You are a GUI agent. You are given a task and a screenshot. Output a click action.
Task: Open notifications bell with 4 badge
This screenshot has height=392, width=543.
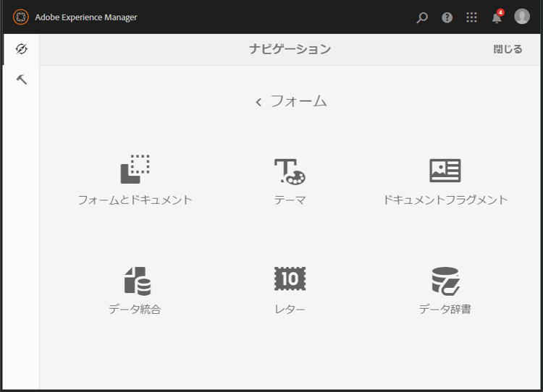click(497, 16)
